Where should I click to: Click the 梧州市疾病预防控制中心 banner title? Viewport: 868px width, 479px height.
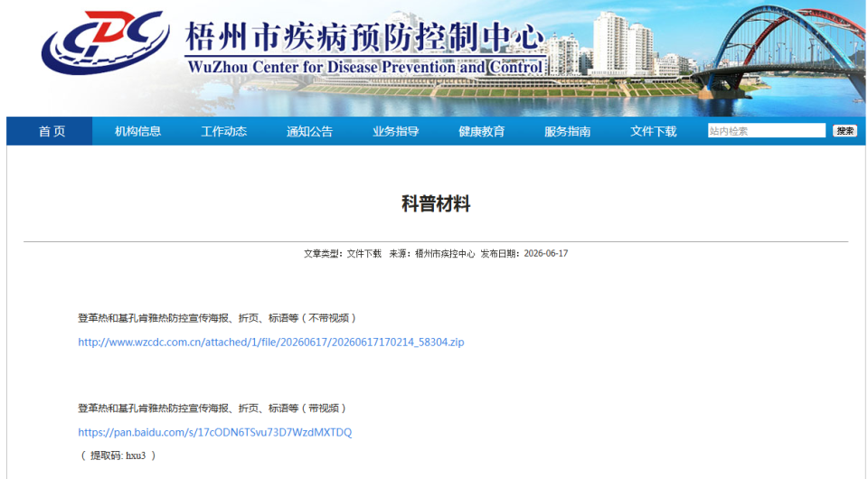364,37
